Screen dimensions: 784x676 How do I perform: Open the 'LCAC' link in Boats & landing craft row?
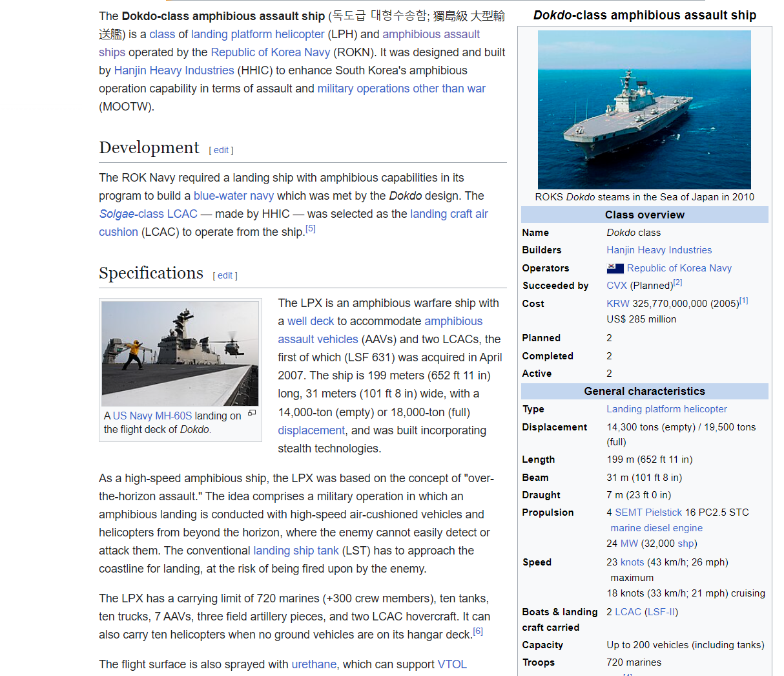tap(628, 612)
